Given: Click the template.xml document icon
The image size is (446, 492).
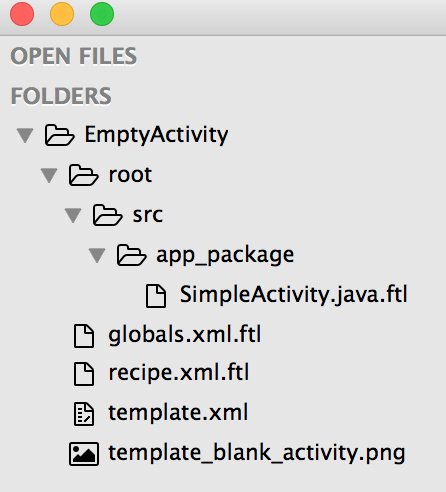Looking at the screenshot, I should click(x=84, y=414).
